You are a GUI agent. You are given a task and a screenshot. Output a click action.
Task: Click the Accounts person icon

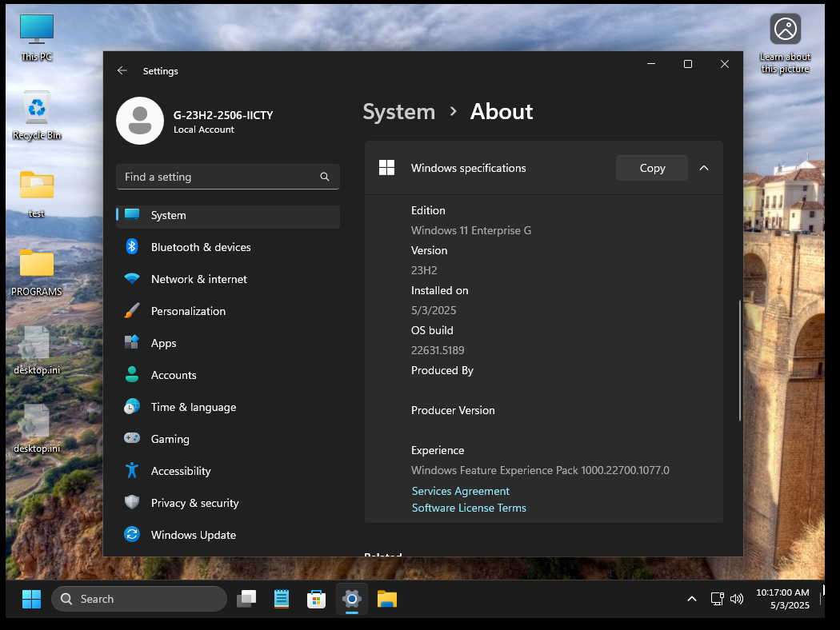coord(132,375)
